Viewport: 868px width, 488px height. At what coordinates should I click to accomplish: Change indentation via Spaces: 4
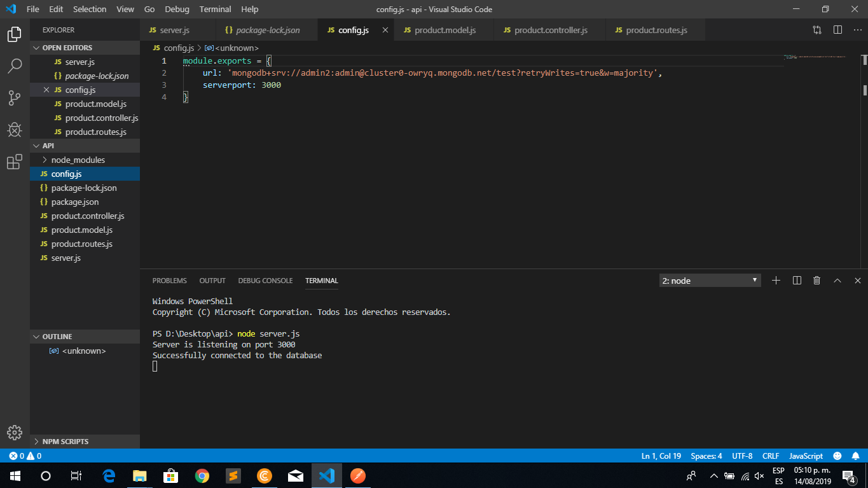point(706,456)
